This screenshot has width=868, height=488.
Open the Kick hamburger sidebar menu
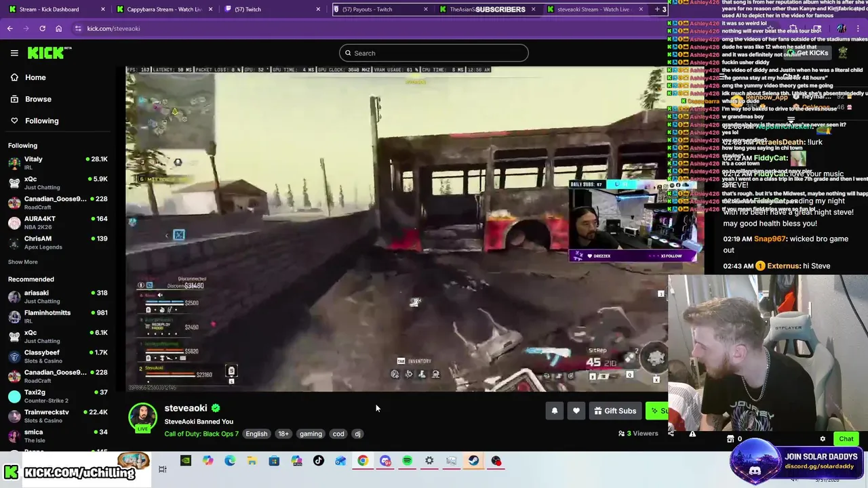[x=14, y=53]
